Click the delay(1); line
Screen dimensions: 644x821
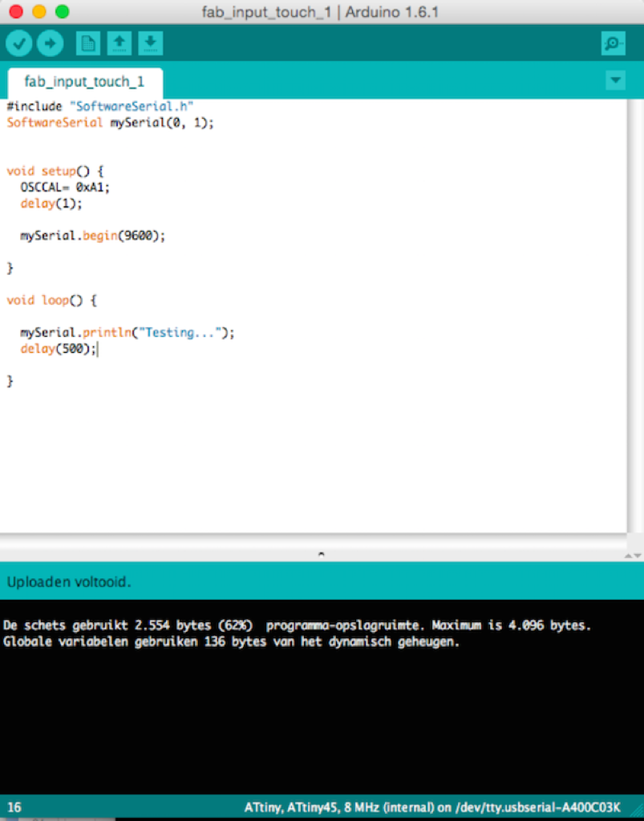(51, 203)
